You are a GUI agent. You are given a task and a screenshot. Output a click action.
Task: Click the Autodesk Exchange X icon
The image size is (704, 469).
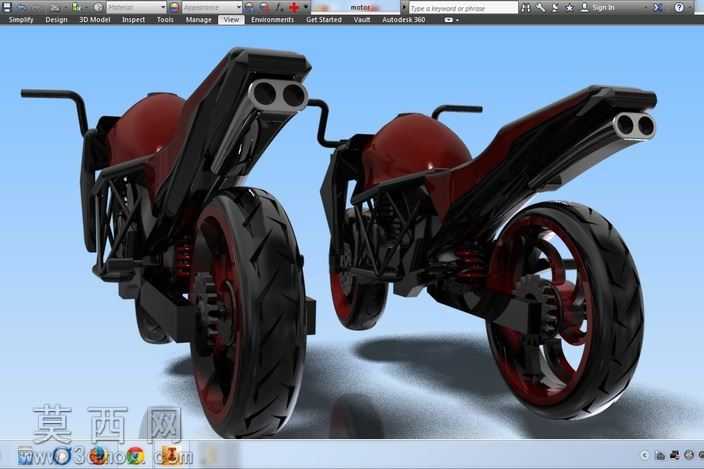tap(658, 8)
